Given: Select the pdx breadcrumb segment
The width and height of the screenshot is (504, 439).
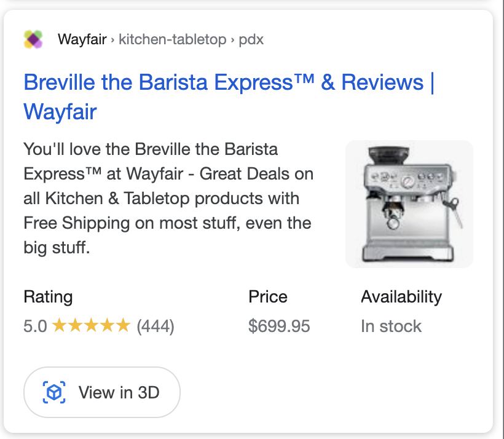Looking at the screenshot, I should click(251, 40).
